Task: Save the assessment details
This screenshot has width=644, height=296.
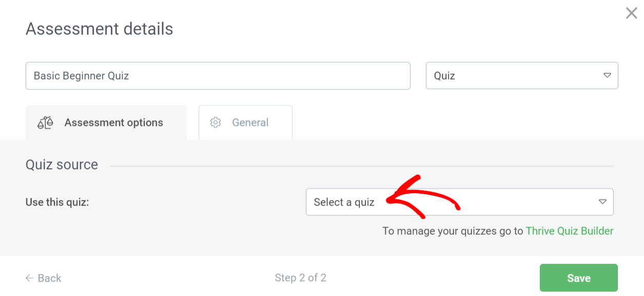Action: coord(578,278)
